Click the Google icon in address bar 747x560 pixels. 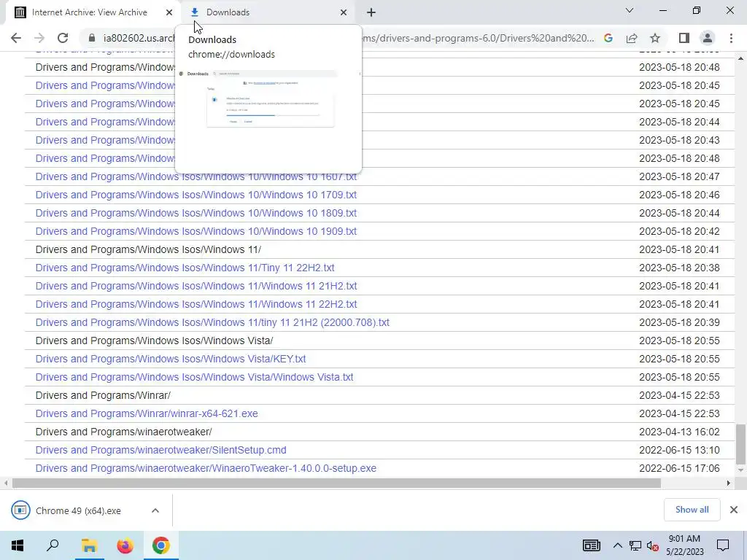[608, 38]
